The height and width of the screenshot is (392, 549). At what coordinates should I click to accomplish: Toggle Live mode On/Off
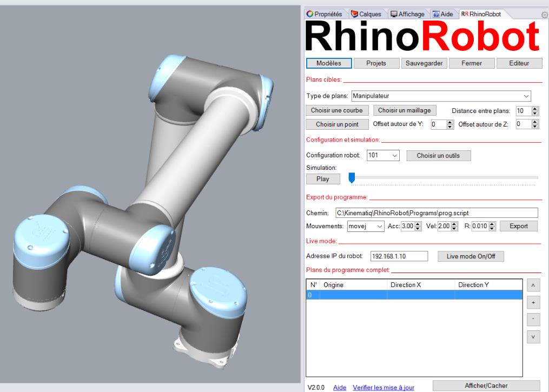[x=471, y=256]
